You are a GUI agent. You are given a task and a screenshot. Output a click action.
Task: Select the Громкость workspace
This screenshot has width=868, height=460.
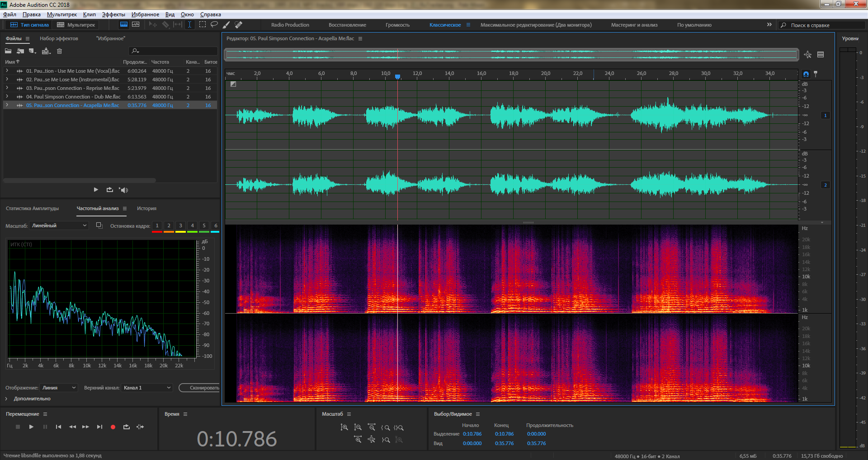pyautogui.click(x=397, y=25)
